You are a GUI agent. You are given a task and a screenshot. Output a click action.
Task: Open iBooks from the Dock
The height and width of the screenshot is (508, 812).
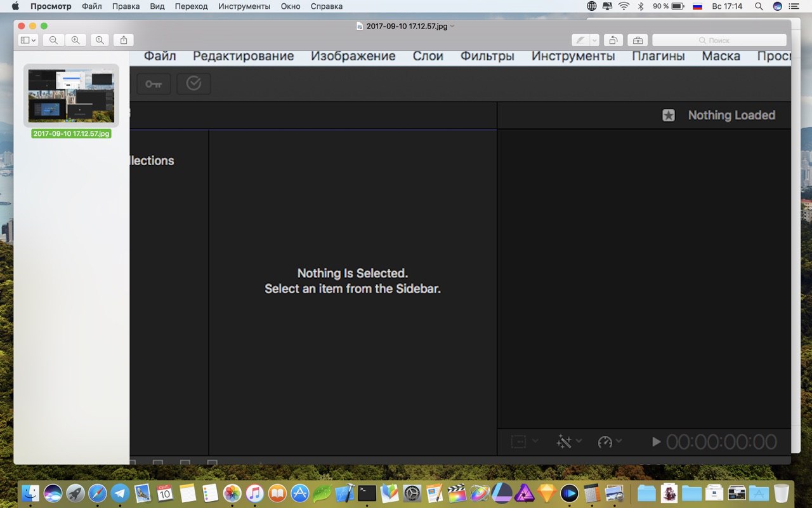pos(277,493)
